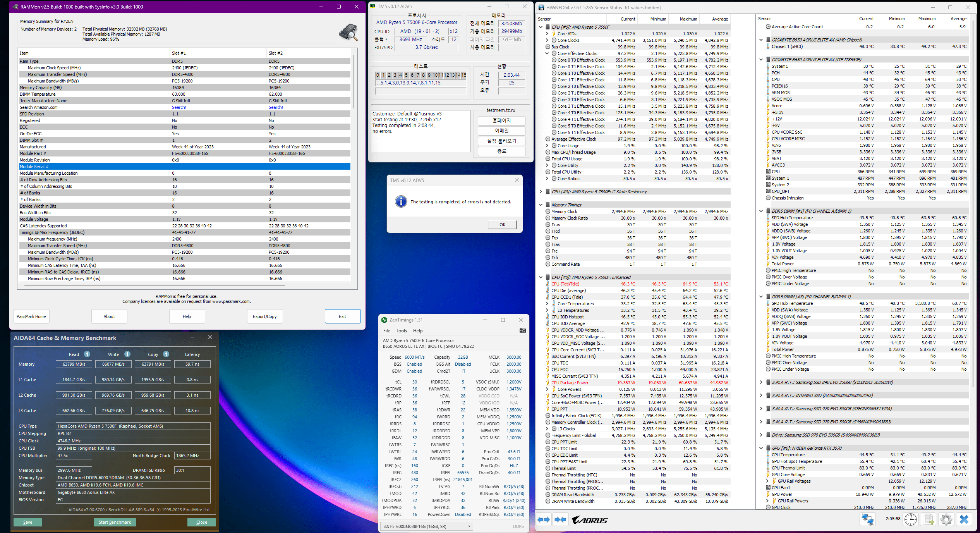Screen dimensions: 980x533
Task: Take ZenTimings screenshot with camera icon
Action: click(x=522, y=330)
